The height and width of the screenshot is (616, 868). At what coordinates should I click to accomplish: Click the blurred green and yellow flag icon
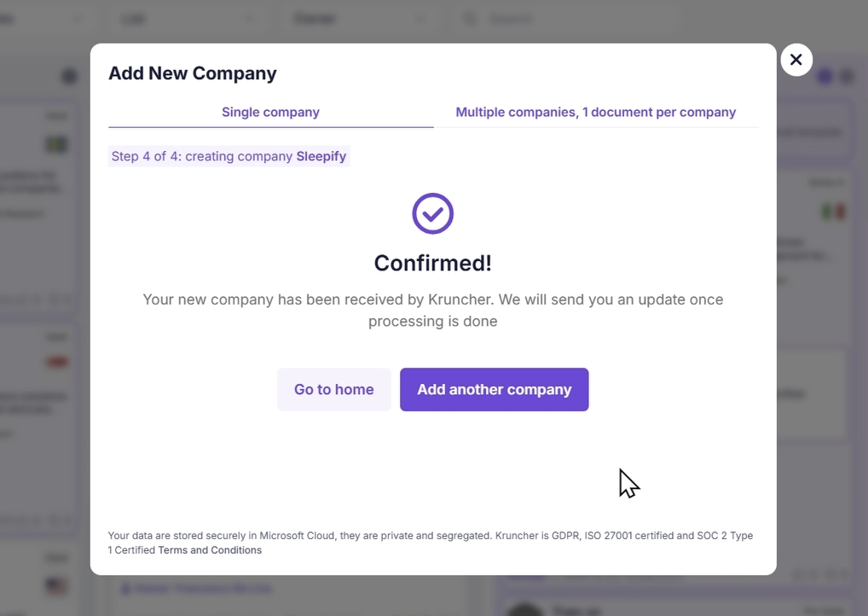pyautogui.click(x=56, y=144)
